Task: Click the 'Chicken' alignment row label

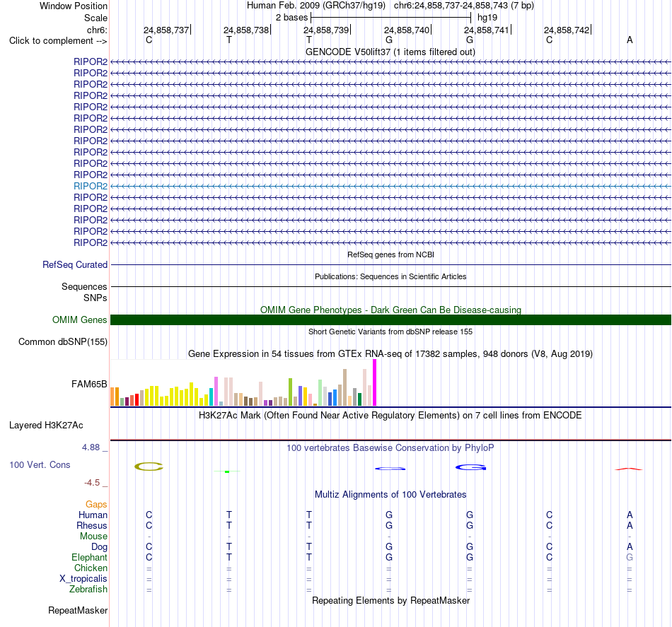Action: [91, 568]
